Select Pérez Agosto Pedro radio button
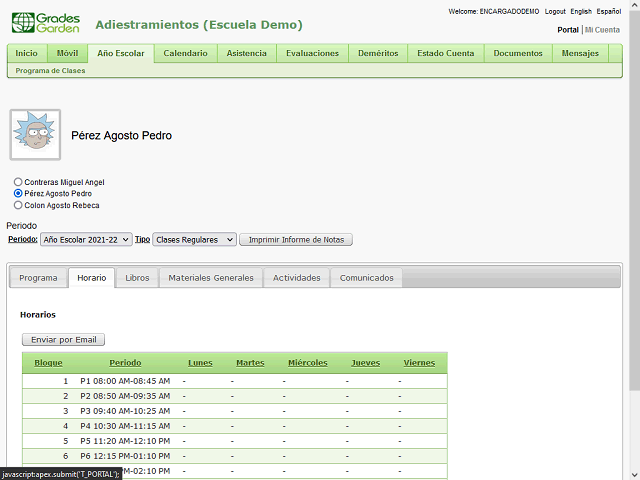The height and width of the screenshot is (480, 640). 18,193
